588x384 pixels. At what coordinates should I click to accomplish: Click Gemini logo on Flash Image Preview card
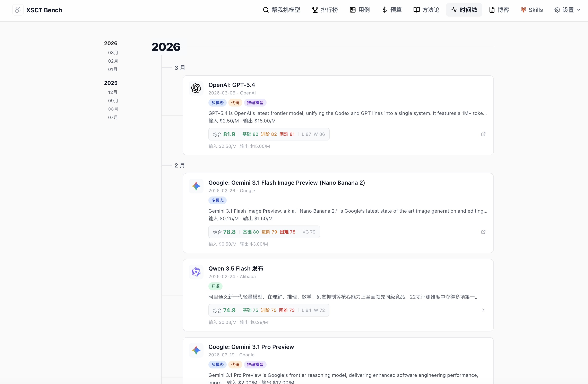(x=196, y=186)
